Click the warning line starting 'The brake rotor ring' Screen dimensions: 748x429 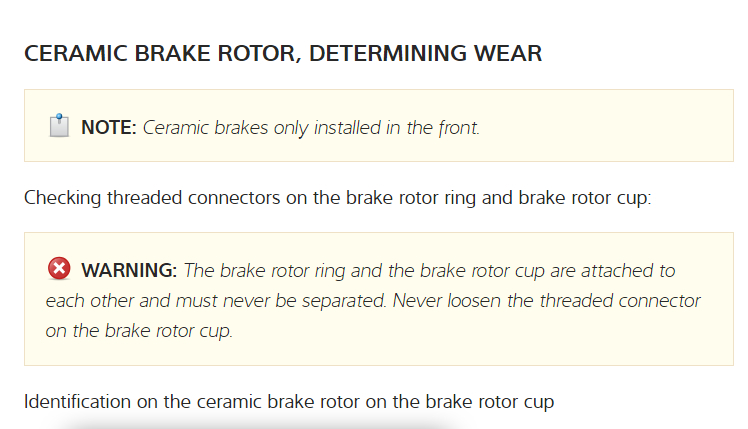430,271
